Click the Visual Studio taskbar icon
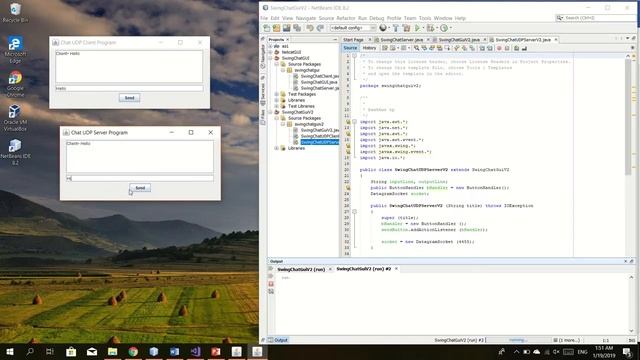The image size is (640, 360). pos(195,351)
